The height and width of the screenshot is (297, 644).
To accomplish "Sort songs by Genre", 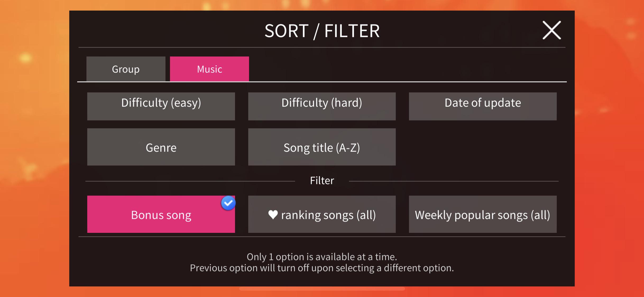I will coord(161,147).
